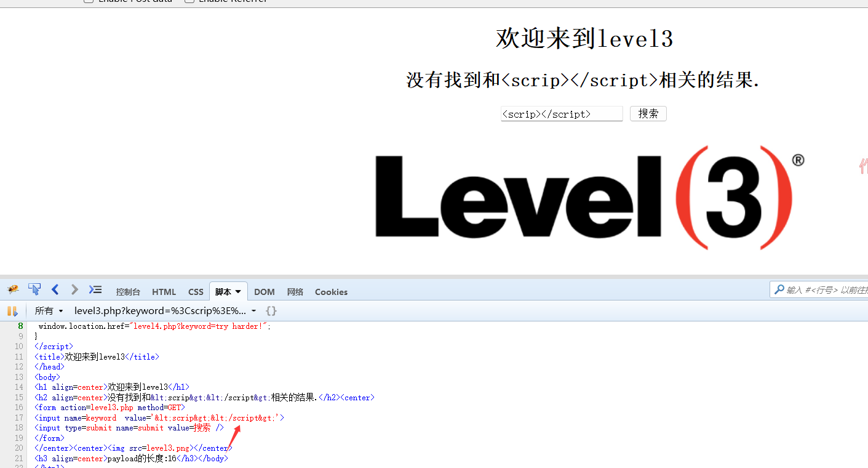Click the payload的长度:16 source line

pyautogui.click(x=131, y=458)
